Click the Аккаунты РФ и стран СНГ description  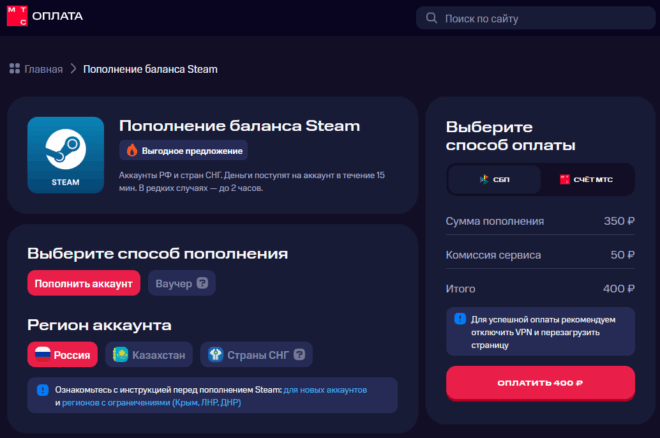point(252,181)
